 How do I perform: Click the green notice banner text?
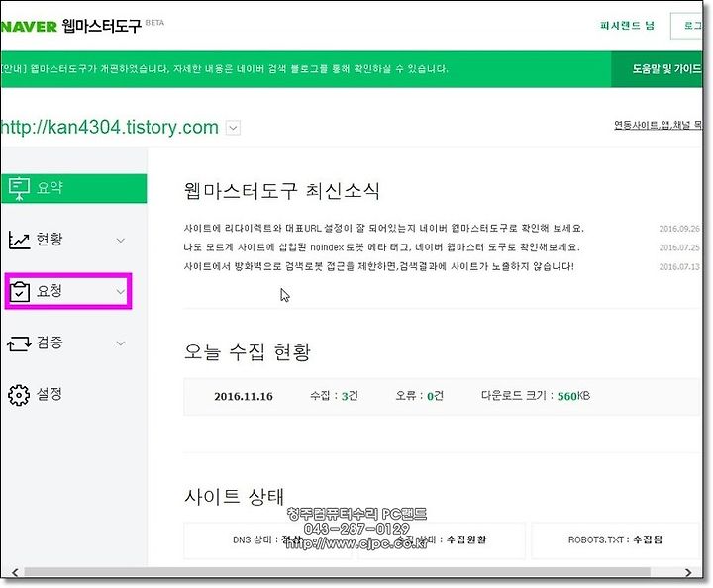(225, 69)
